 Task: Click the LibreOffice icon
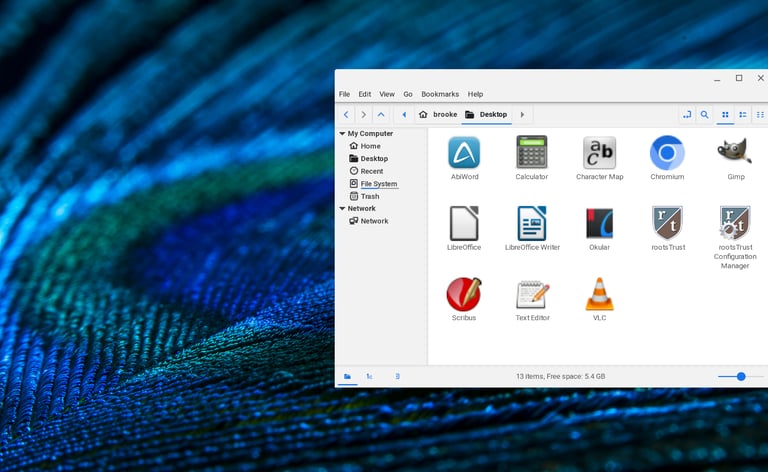pos(464,223)
